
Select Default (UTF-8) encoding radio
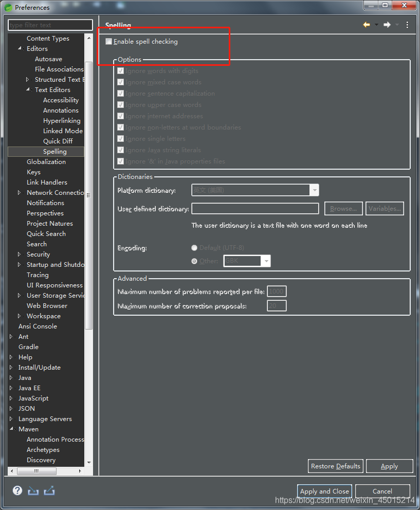[x=194, y=248]
